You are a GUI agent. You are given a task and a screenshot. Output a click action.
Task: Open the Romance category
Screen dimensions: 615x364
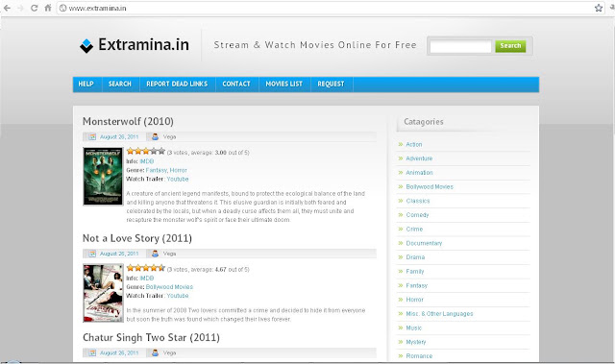[x=419, y=356]
